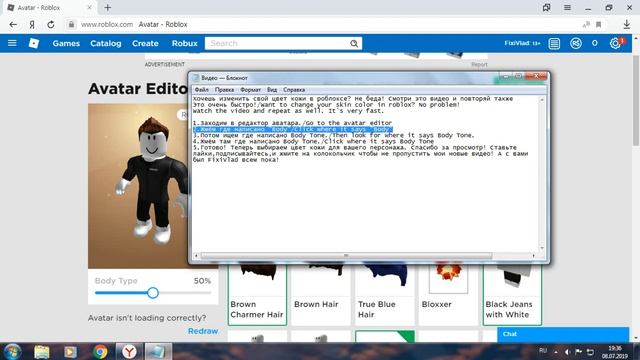Open the Games page
Viewport: 640px width, 360px height.
[x=66, y=43]
